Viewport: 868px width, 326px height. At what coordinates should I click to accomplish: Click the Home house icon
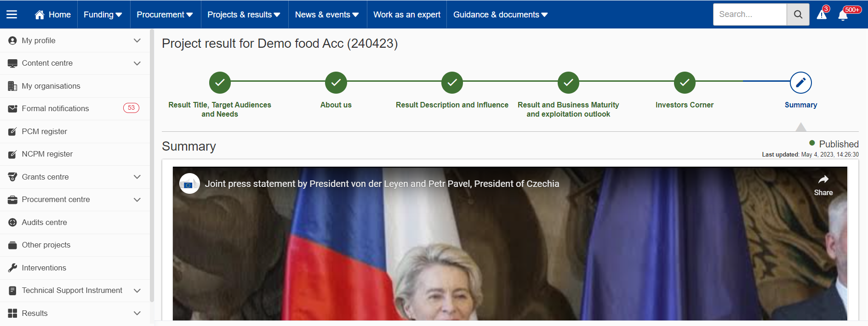(x=40, y=15)
